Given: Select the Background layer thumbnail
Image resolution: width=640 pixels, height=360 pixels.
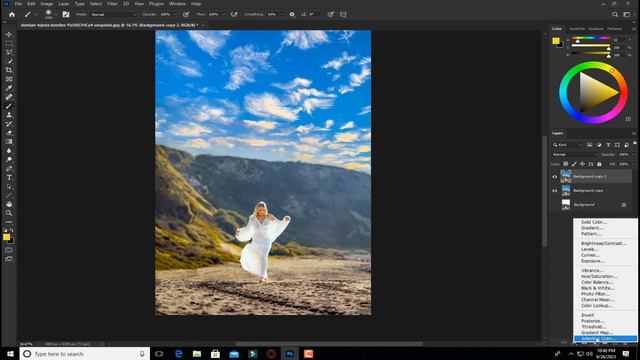Looking at the screenshot, I should click(566, 204).
